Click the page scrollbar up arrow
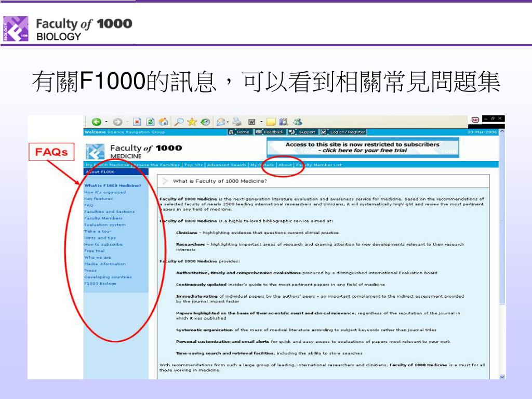The image size is (532, 399). coord(502,131)
